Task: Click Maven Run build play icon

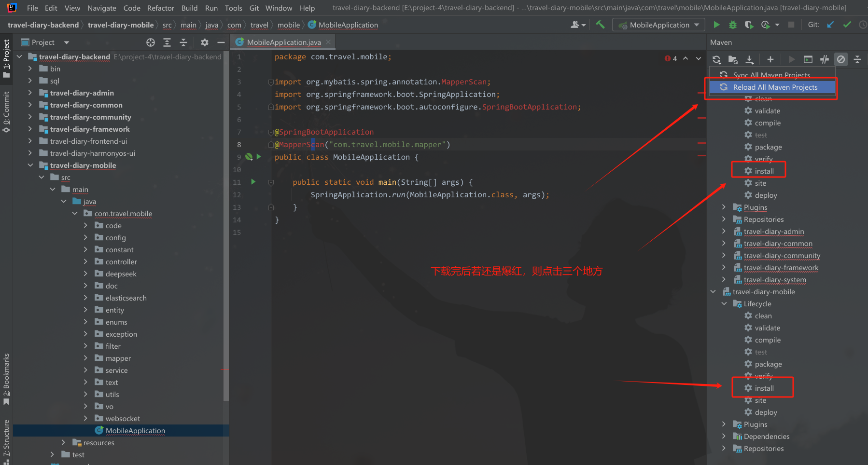Action: click(x=792, y=59)
